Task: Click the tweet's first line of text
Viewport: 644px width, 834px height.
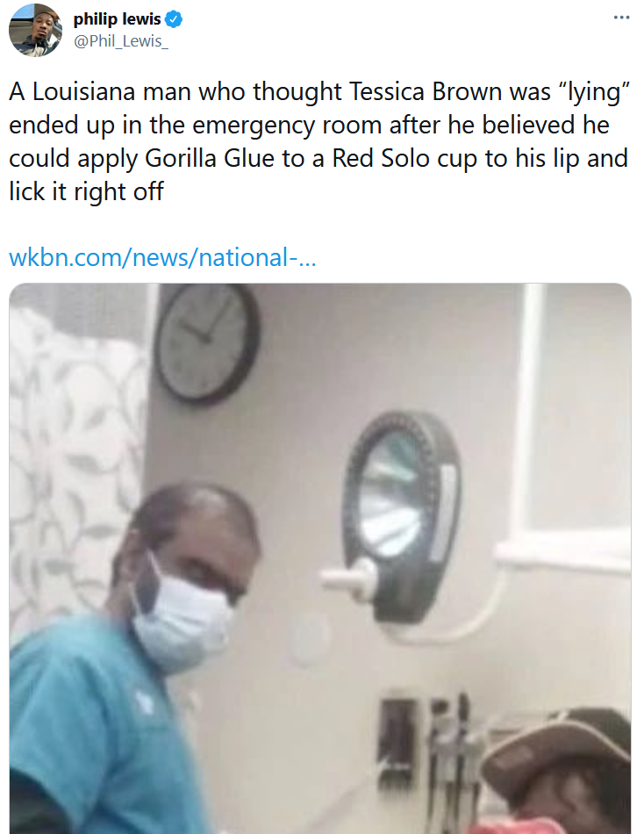Action: click(319, 92)
